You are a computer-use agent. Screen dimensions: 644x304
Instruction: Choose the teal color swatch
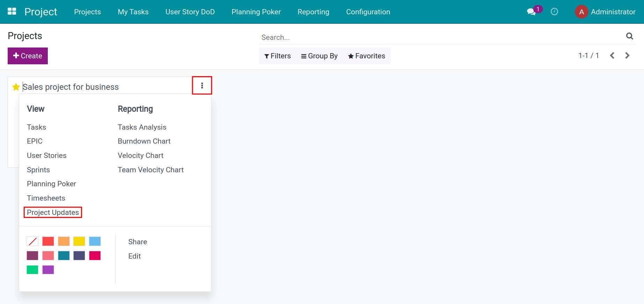click(x=64, y=256)
